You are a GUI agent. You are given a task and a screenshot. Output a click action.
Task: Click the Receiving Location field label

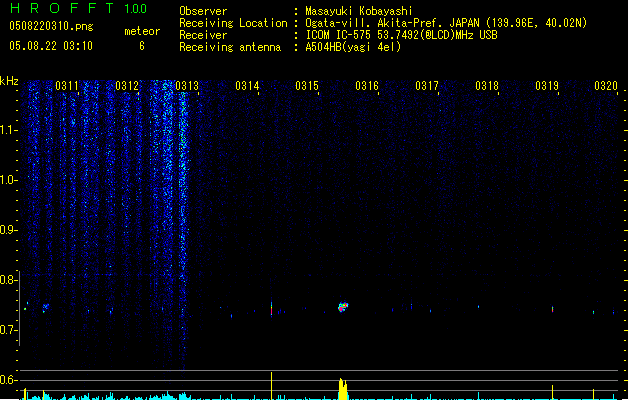[x=233, y=23]
